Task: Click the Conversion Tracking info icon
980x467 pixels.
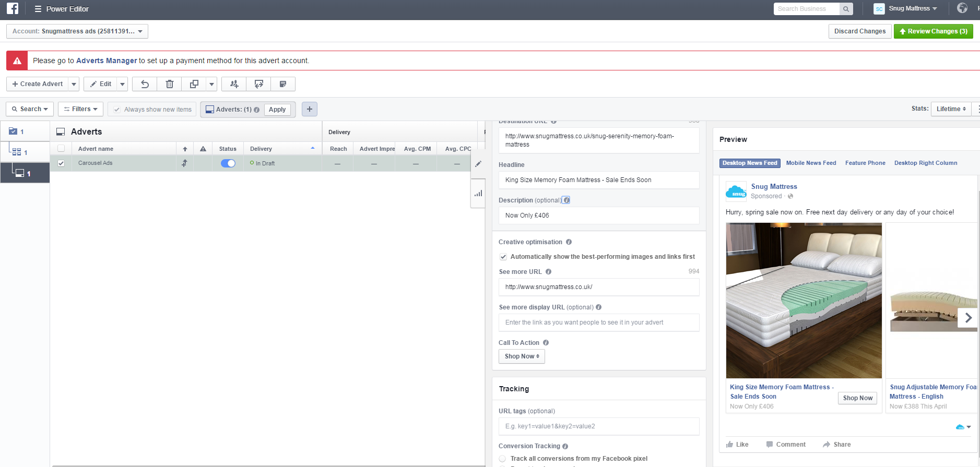Action: (565, 446)
